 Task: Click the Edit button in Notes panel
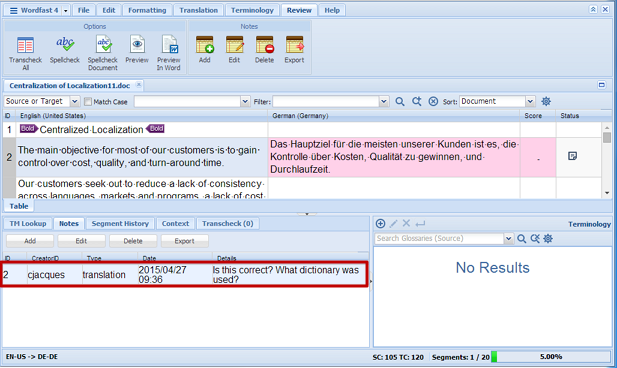pos(81,241)
